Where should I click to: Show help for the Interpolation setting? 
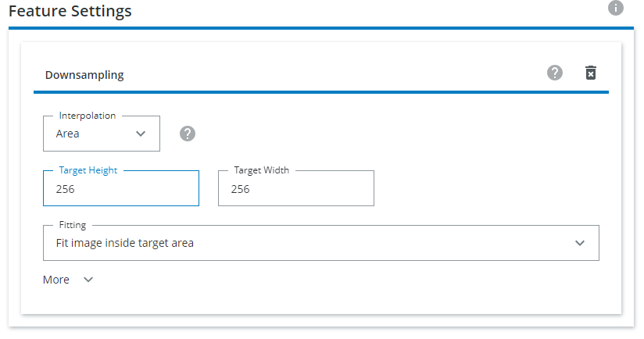[x=188, y=134]
